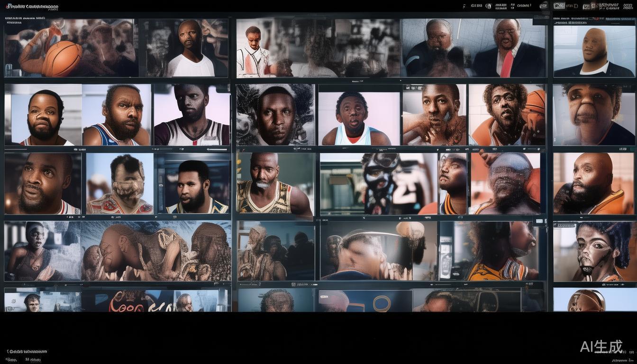Open the thumbnail showing a red necktie
The image size is (637, 364).
(510, 48)
